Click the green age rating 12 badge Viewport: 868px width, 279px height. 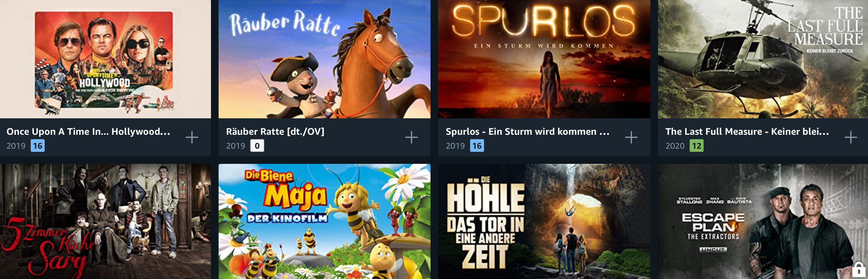pyautogui.click(x=697, y=146)
